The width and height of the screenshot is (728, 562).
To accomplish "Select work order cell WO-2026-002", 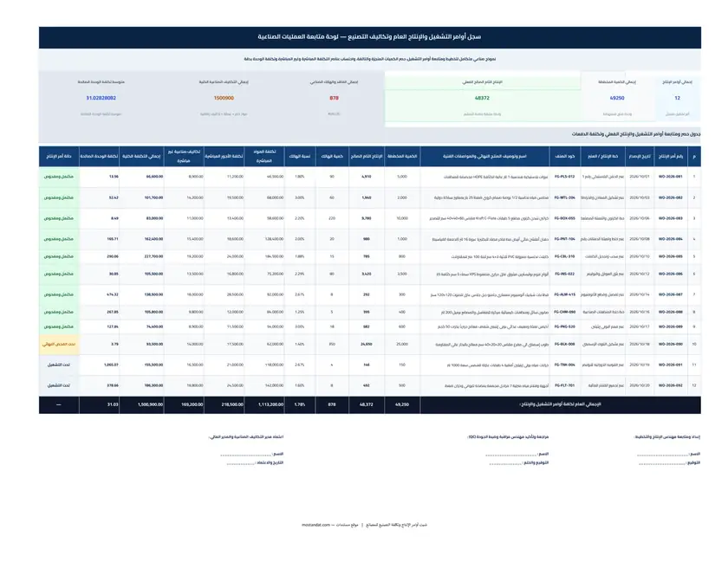I will click(670, 197).
